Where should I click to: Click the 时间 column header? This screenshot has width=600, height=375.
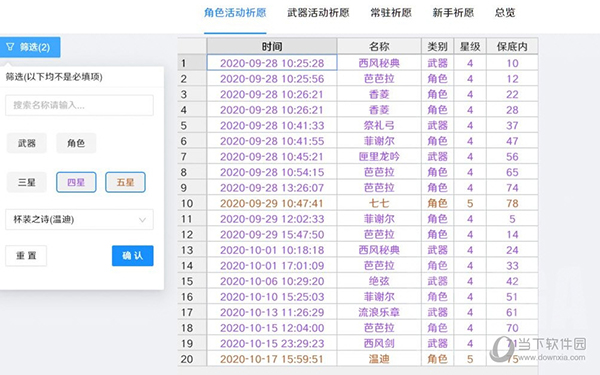pos(272,46)
